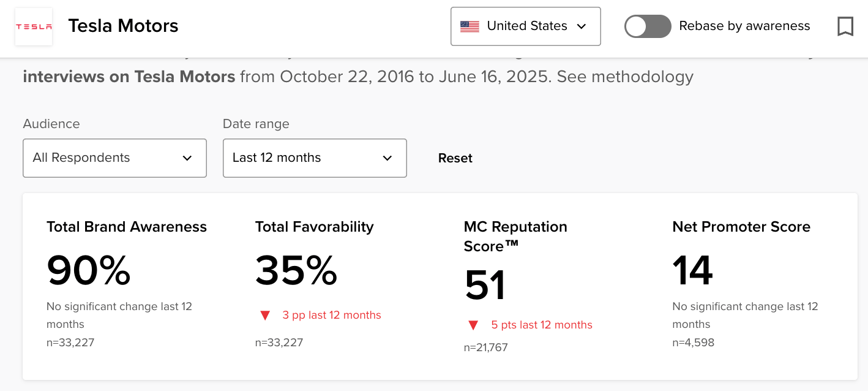The width and height of the screenshot is (868, 391).
Task: Toggle the Rebase by awareness switch
Action: click(x=647, y=26)
